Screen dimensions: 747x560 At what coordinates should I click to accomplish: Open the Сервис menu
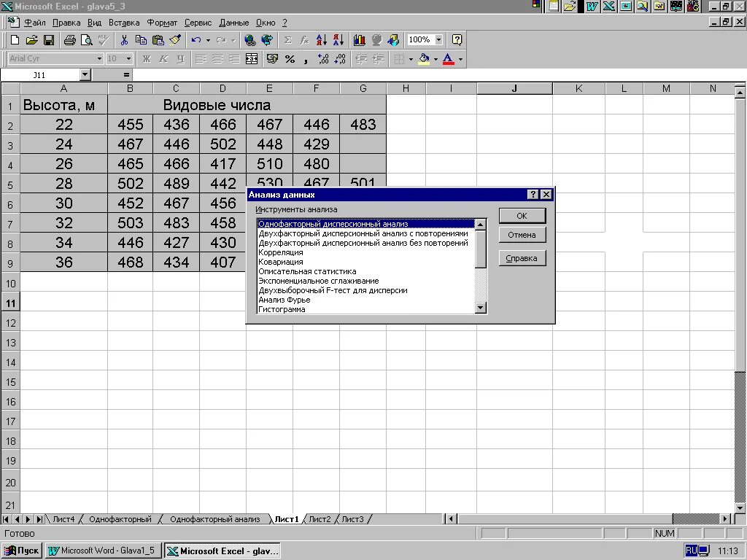[198, 23]
